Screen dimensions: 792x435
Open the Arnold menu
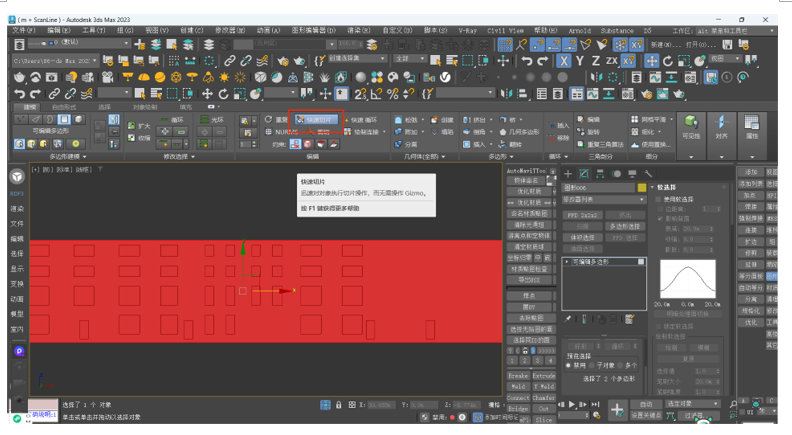coord(579,31)
